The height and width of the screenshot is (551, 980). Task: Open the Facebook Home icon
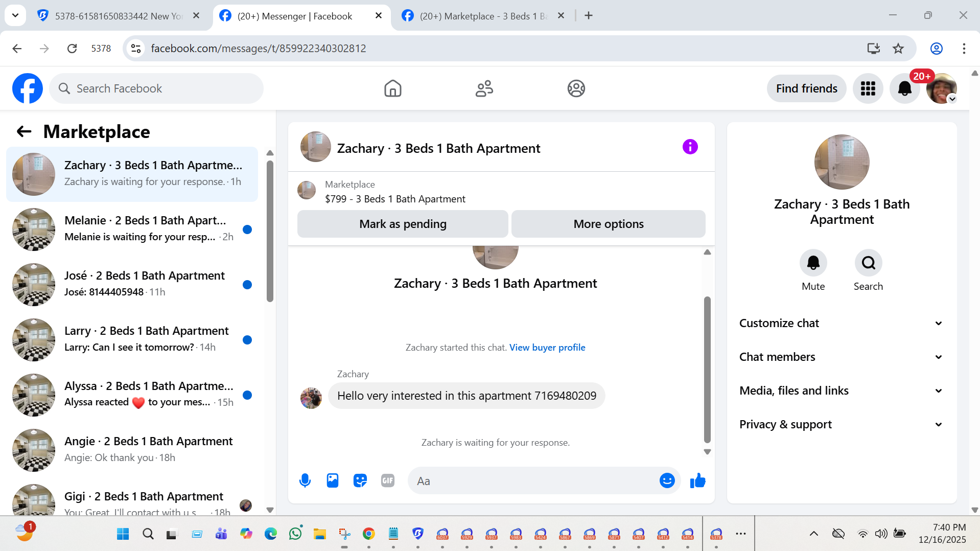click(392, 88)
